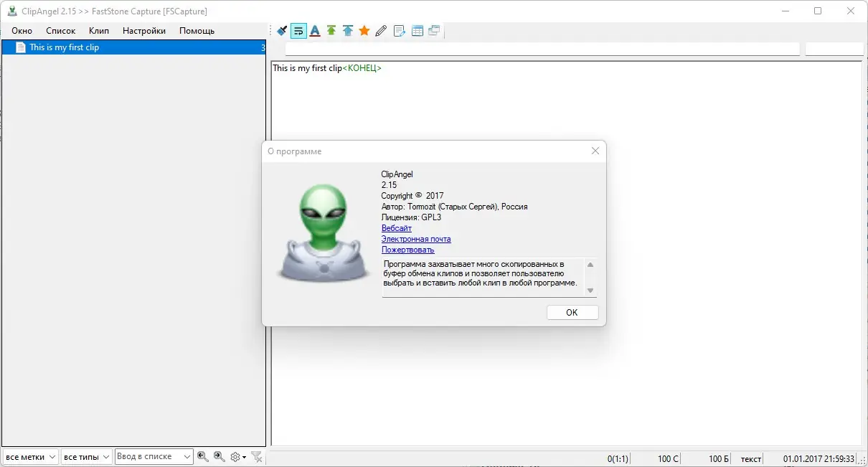The width and height of the screenshot is (868, 467).
Task: Click the ClipAngel app icon in the title bar
Action: pyautogui.click(x=12, y=11)
